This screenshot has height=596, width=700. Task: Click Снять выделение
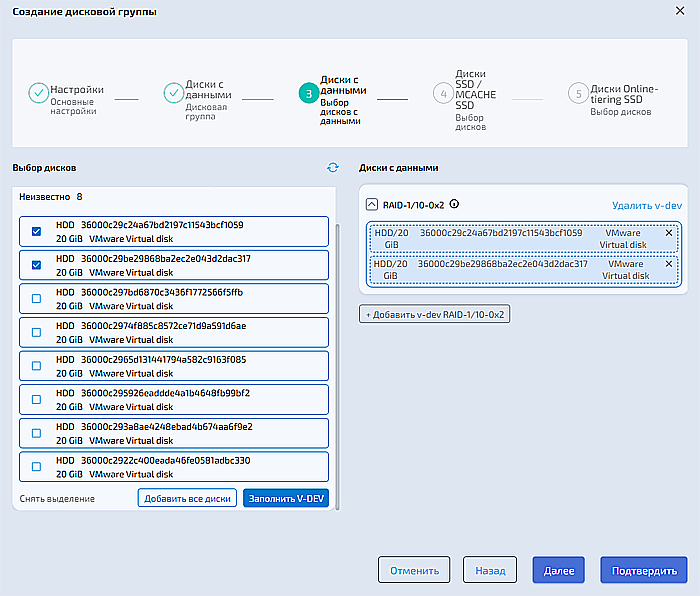pyautogui.click(x=57, y=499)
